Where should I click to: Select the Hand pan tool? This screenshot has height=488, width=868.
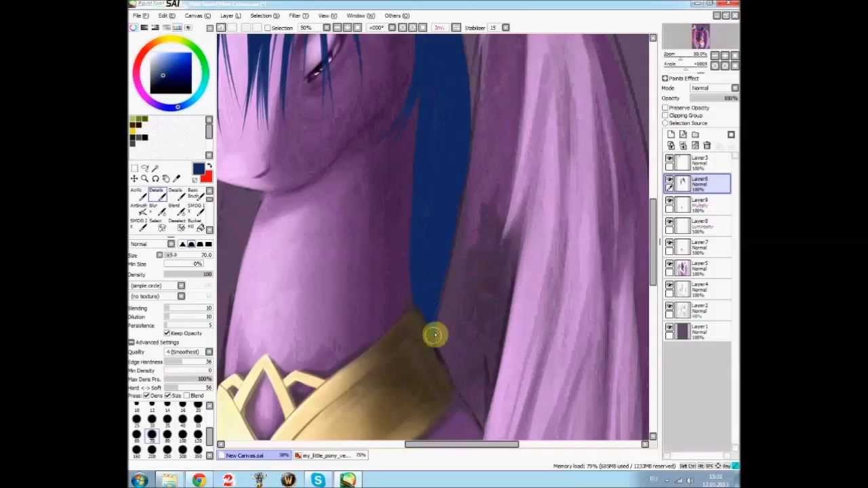tap(166, 179)
